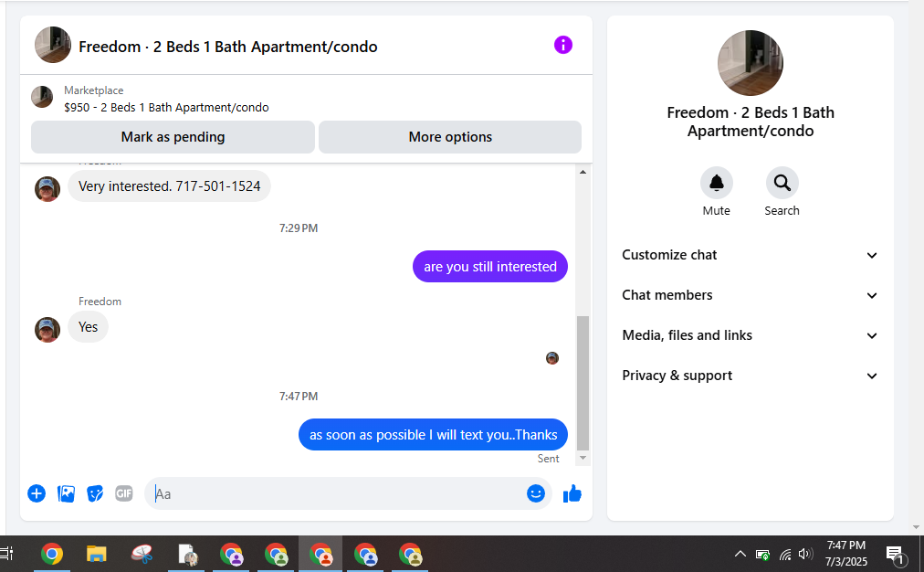Open the emoji smiley picker

[x=536, y=493]
